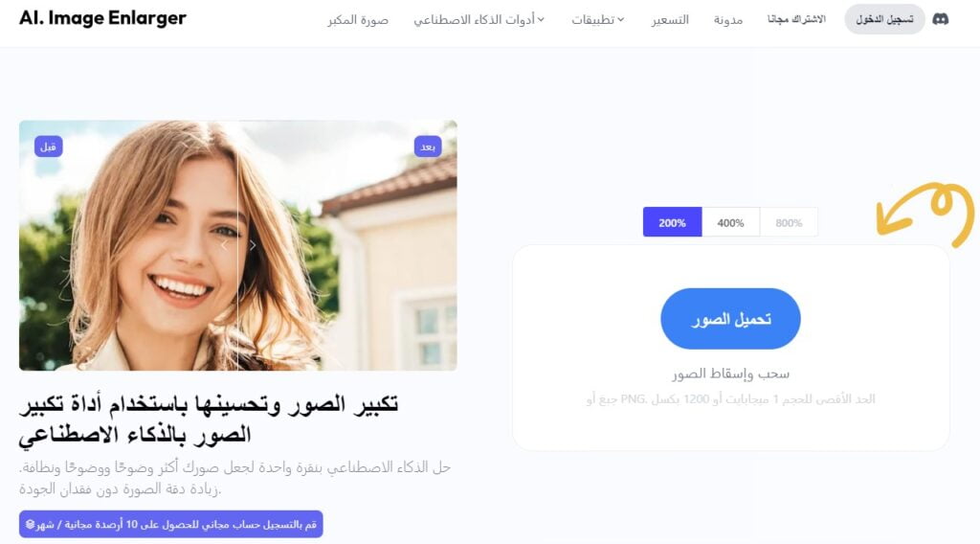
Task: Click تحميل الصور upload button
Action: (730, 319)
